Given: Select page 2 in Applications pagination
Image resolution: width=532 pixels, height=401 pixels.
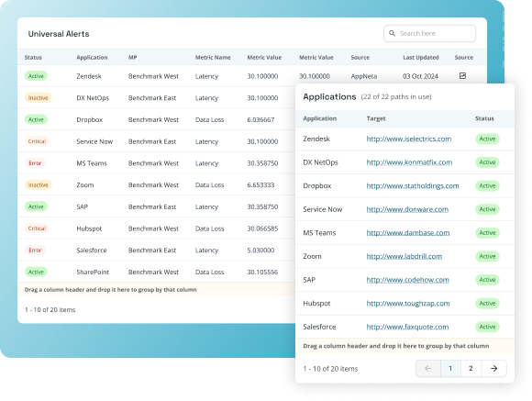Looking at the screenshot, I should coord(471,368).
